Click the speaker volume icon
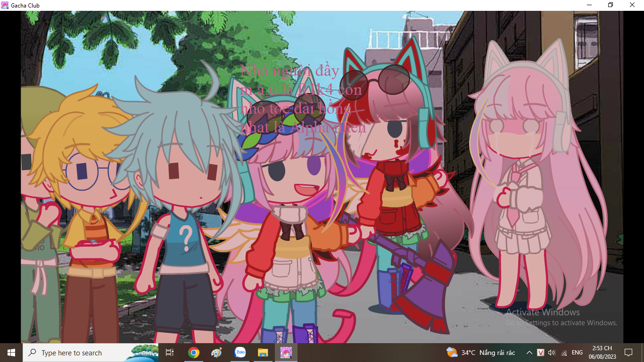 (x=552, y=353)
